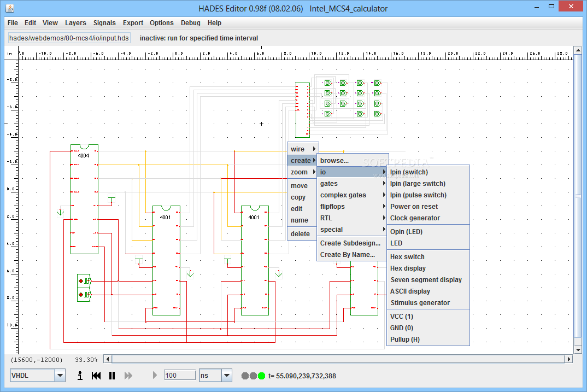Click the upper clock generator component

pyautogui.click(x=84, y=281)
